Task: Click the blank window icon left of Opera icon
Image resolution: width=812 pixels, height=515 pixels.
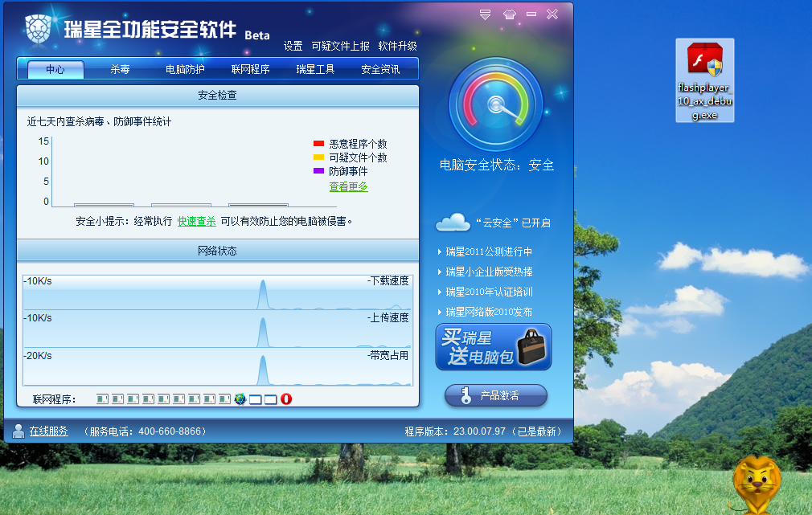Action: [271, 399]
